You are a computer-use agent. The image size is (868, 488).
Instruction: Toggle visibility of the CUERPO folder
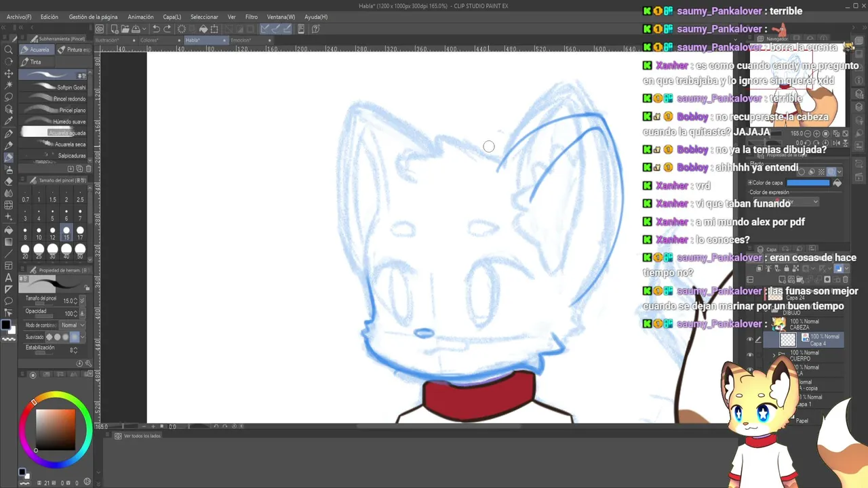pos(749,355)
